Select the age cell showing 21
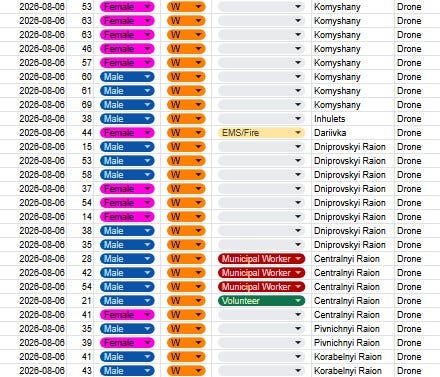This screenshot has width=440, height=377. 80,301
